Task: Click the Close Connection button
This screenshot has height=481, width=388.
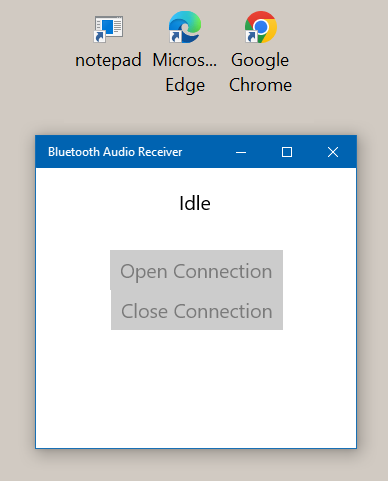Action: tap(197, 310)
